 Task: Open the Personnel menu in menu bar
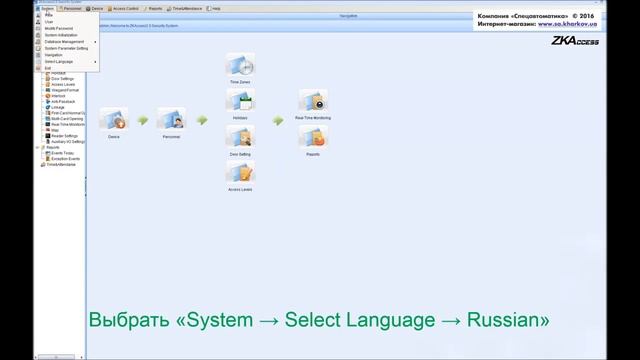pyautogui.click(x=70, y=9)
